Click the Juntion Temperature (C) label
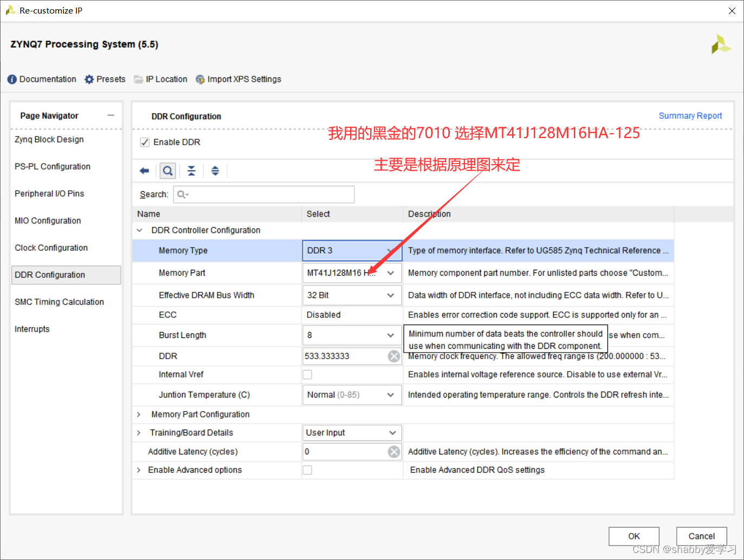 (x=204, y=395)
